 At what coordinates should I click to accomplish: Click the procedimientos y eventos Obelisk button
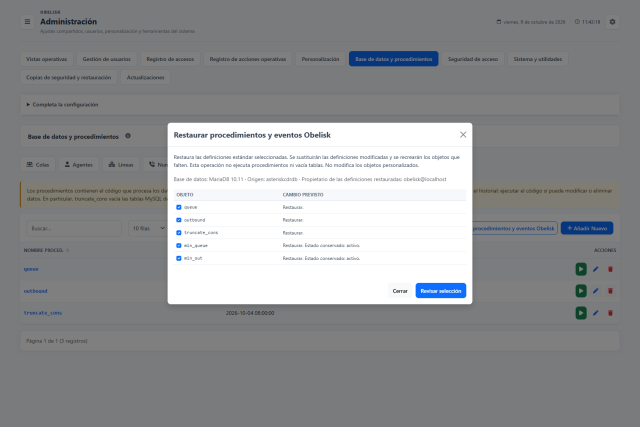(514, 228)
